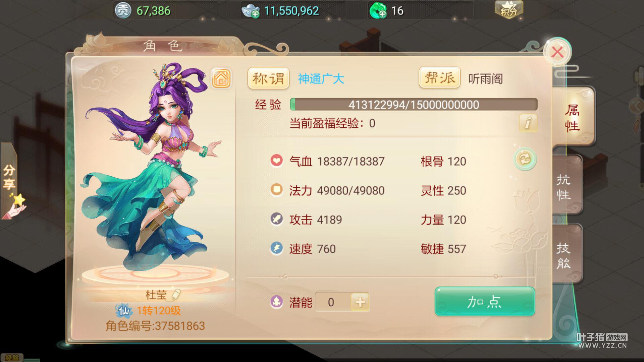Open the home icon beside character portrait
The height and width of the screenshot is (362, 644).
221,78
